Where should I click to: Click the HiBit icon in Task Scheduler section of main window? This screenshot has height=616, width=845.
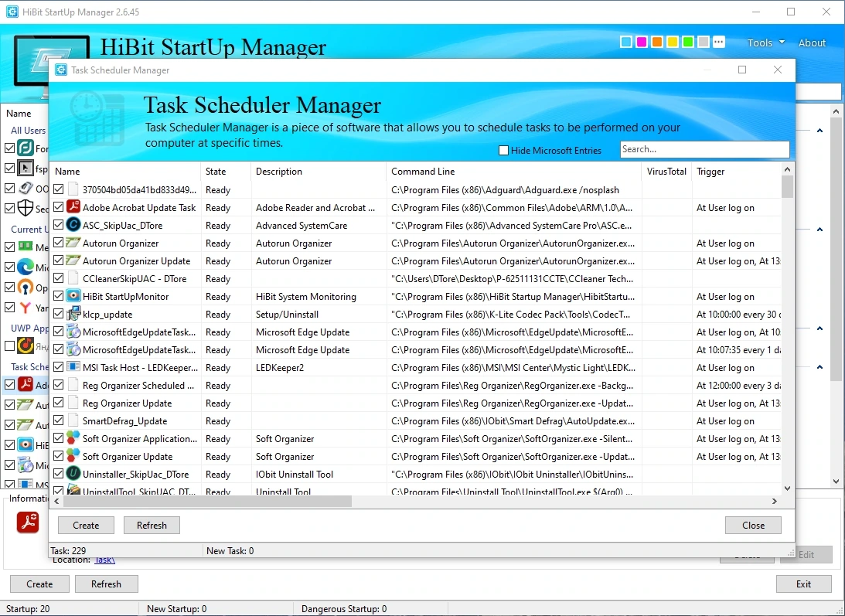tap(26, 444)
